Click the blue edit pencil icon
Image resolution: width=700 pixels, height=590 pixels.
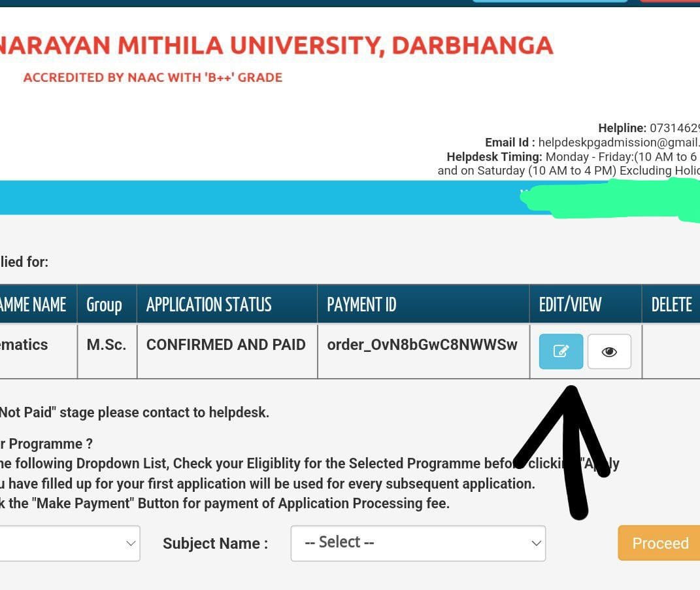(x=561, y=351)
